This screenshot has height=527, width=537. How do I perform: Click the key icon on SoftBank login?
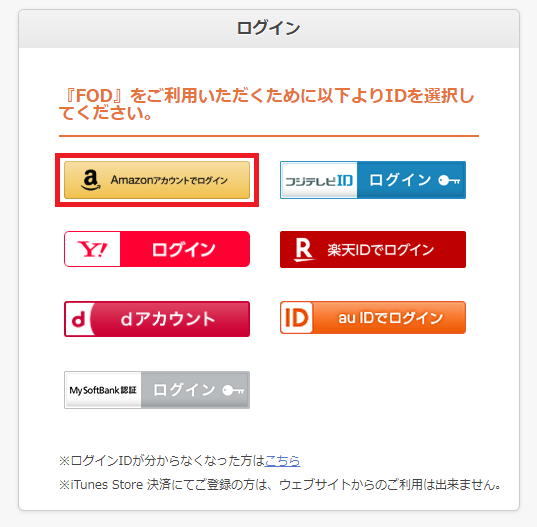click(x=233, y=390)
